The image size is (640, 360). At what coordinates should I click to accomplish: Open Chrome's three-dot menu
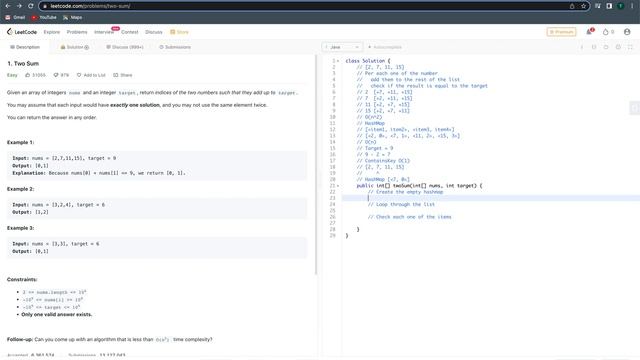coord(632,6)
